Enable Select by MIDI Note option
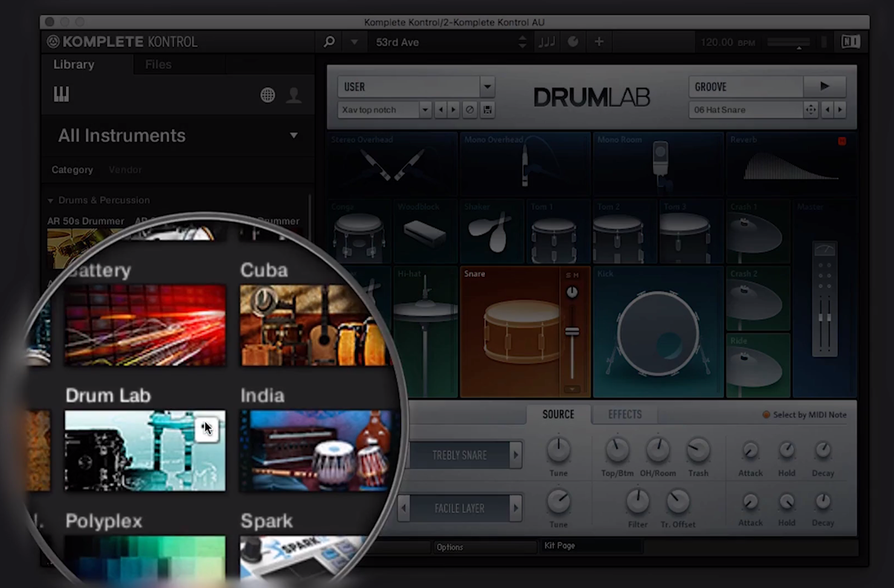 (804, 415)
